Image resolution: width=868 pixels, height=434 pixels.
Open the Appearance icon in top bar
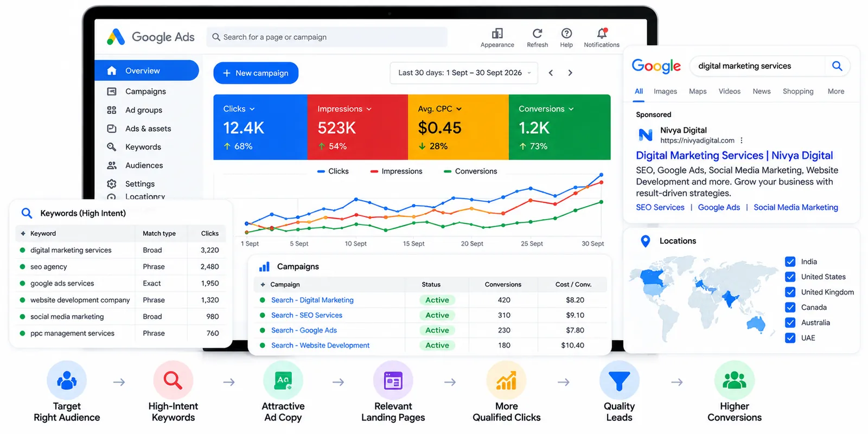click(x=497, y=34)
